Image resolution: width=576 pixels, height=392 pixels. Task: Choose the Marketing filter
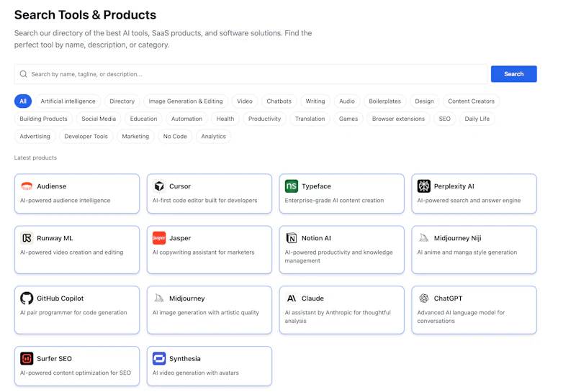click(135, 137)
